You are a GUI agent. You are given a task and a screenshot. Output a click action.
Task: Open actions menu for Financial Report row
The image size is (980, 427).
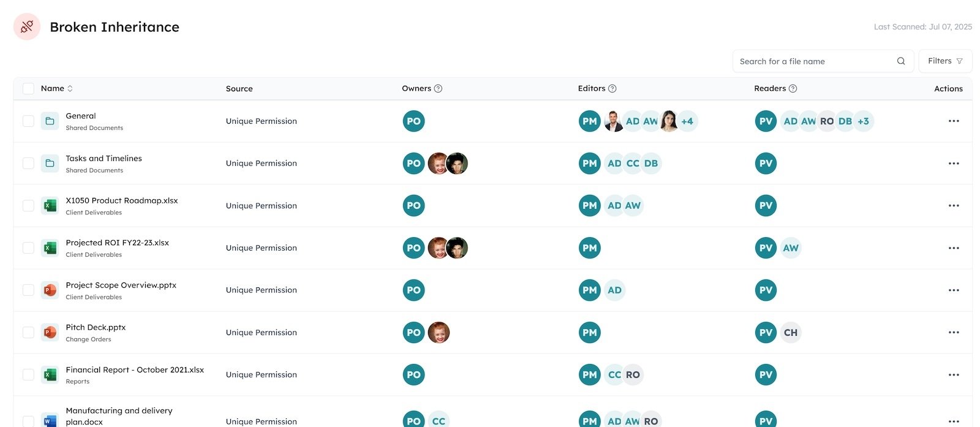point(954,375)
